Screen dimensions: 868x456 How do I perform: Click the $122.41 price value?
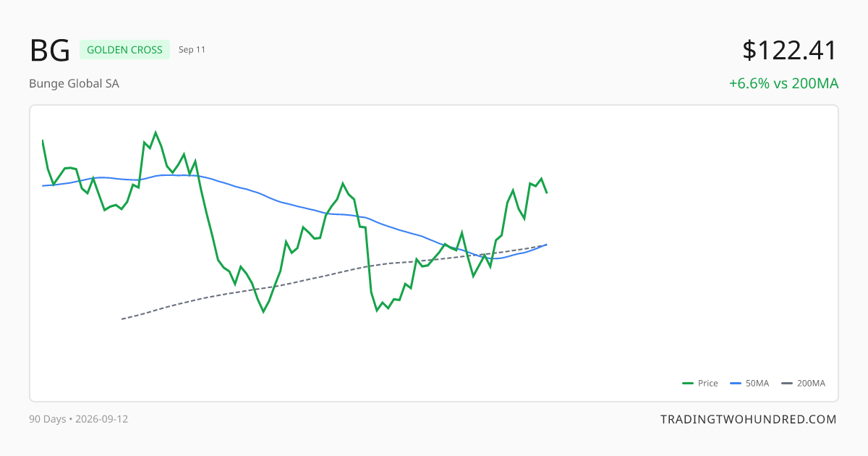pyautogui.click(x=790, y=50)
